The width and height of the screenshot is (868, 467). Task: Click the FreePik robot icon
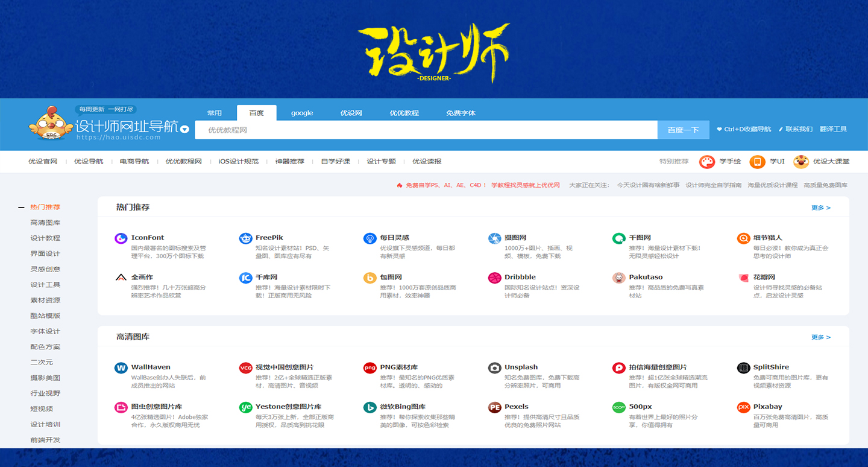coord(245,238)
